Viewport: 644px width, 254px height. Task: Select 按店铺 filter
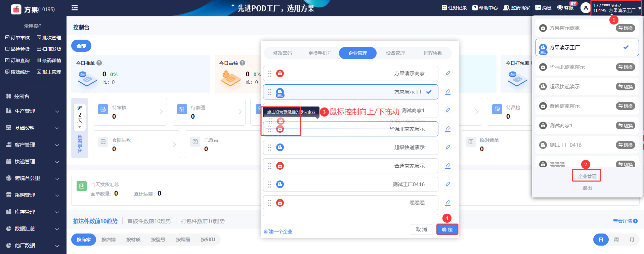pyautogui.click(x=109, y=240)
